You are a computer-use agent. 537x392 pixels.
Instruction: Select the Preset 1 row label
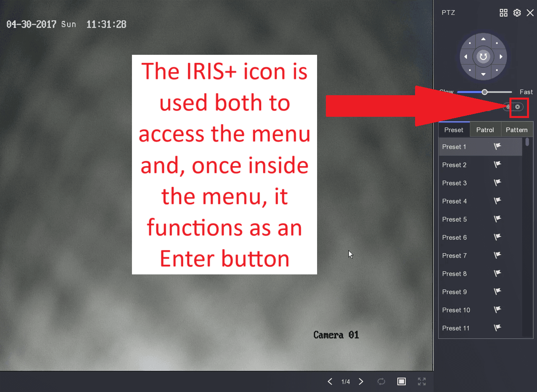[x=454, y=147]
